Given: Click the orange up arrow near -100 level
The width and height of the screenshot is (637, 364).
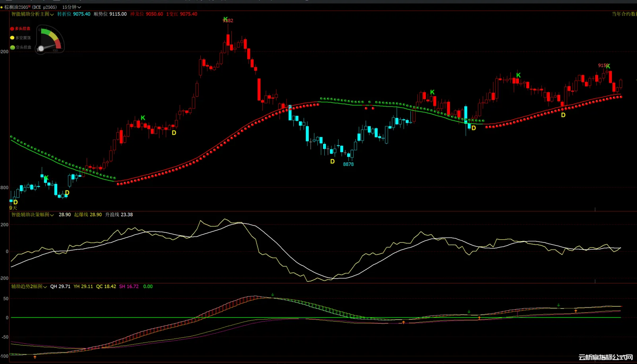Looking at the screenshot, I should tap(35, 357).
